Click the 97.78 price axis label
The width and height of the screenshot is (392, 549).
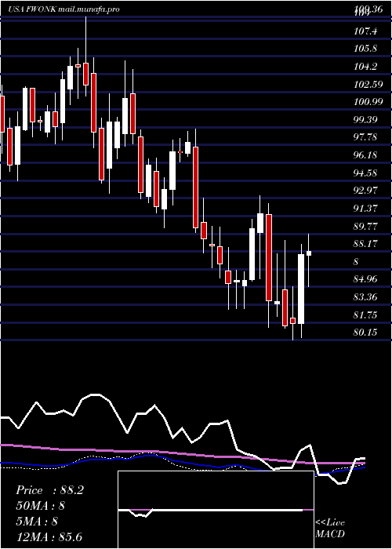click(x=365, y=137)
